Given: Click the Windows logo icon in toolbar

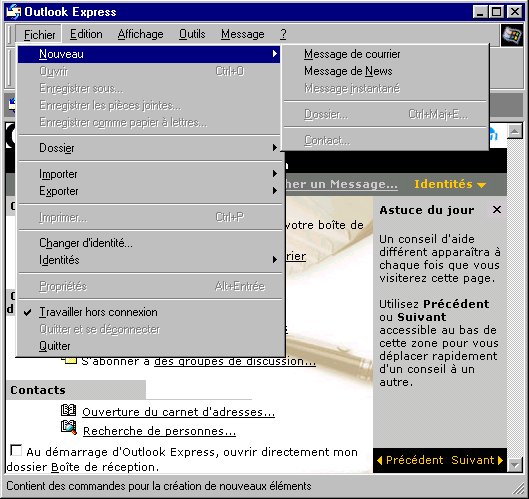Looking at the screenshot, I should [512, 35].
